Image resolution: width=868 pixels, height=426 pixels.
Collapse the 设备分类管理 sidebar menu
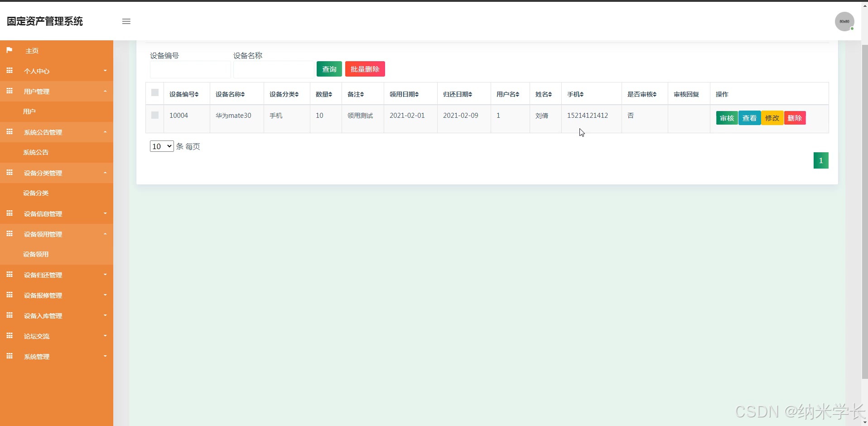57,173
